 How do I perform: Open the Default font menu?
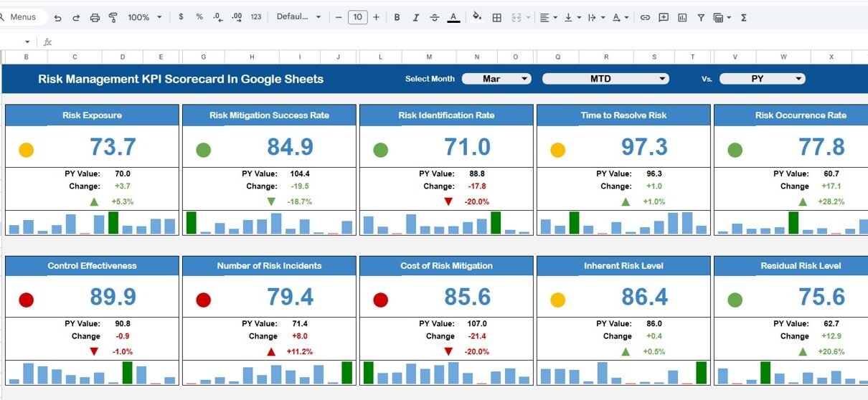pos(298,17)
